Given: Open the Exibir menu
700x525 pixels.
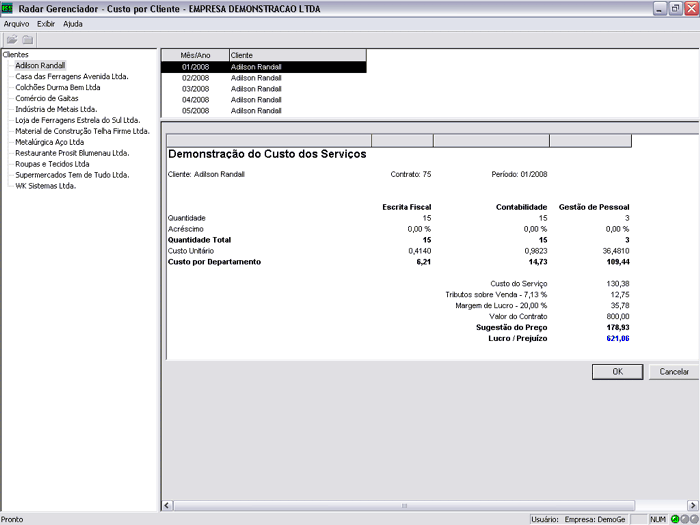Looking at the screenshot, I should (46, 23).
